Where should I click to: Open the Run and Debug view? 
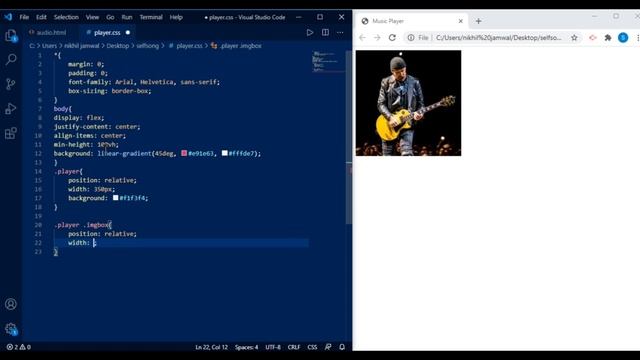(x=11, y=109)
